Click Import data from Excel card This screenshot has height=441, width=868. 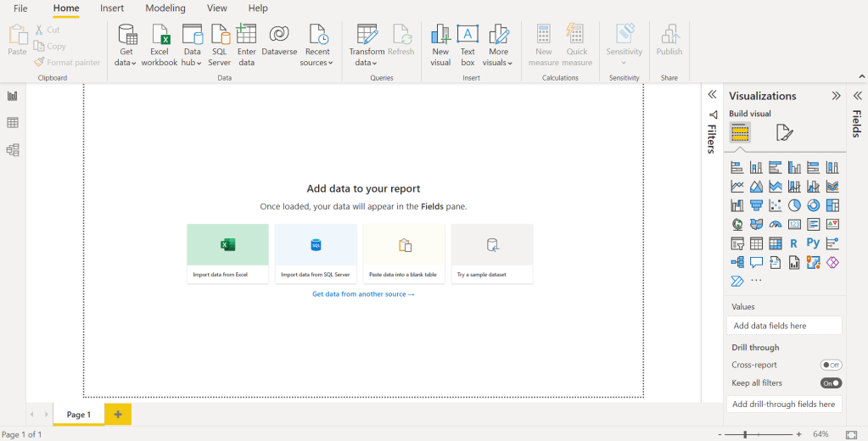click(227, 254)
